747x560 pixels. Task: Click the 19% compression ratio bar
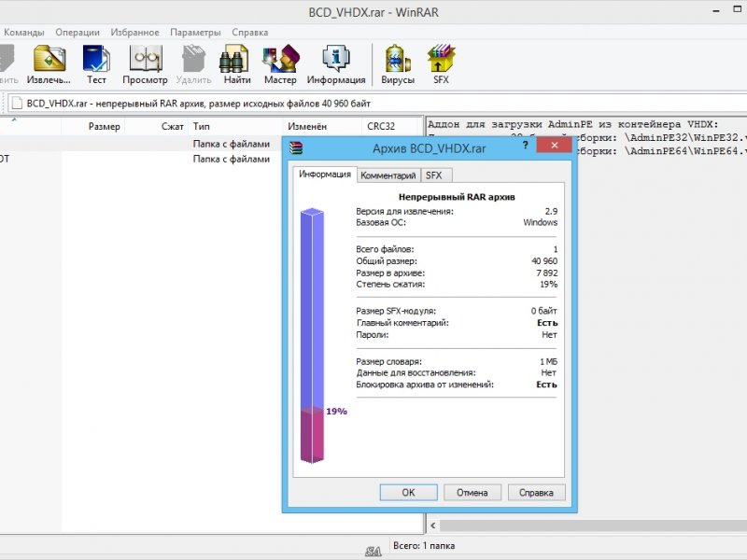click(312, 335)
